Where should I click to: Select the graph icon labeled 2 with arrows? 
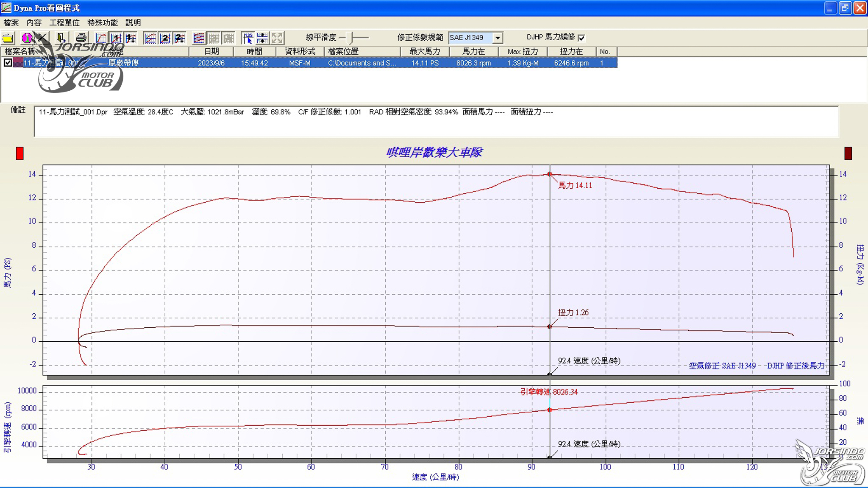tap(180, 38)
